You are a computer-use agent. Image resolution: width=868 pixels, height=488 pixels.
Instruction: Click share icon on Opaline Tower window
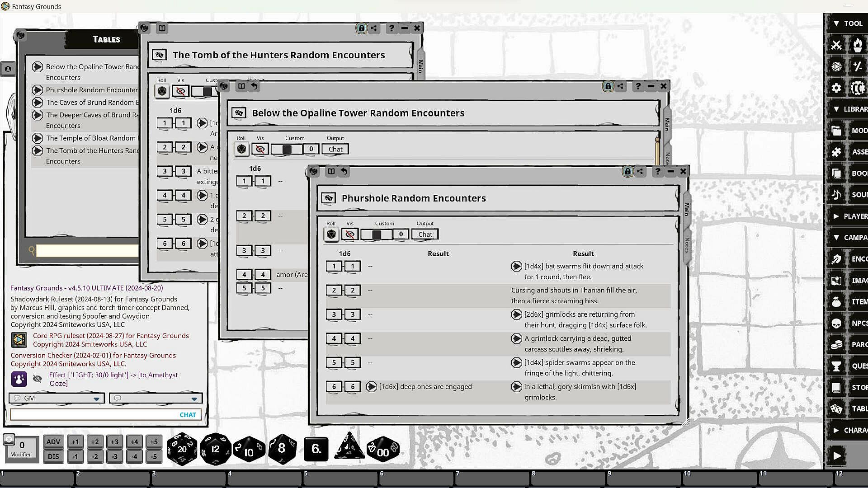coord(621,86)
